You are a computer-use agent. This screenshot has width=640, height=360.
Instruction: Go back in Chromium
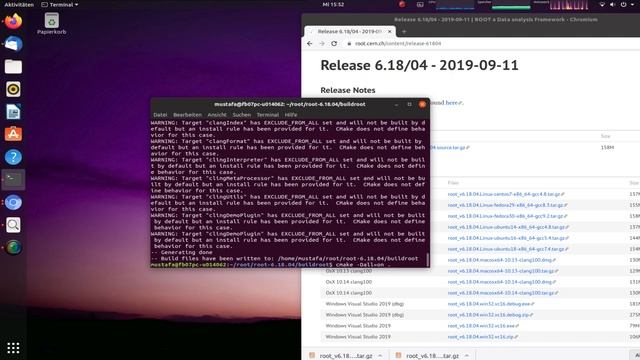309,43
